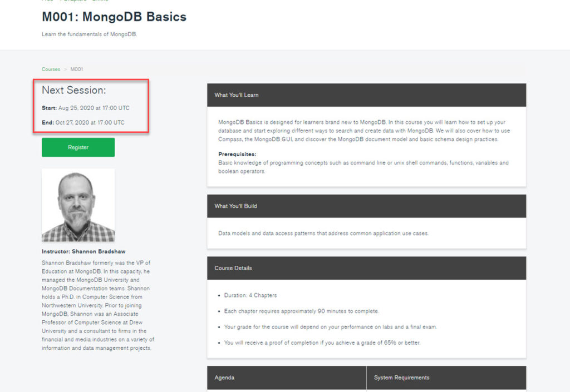Click instructor Shannon Bradshaw's photo
The image size is (570, 392).
(x=78, y=205)
